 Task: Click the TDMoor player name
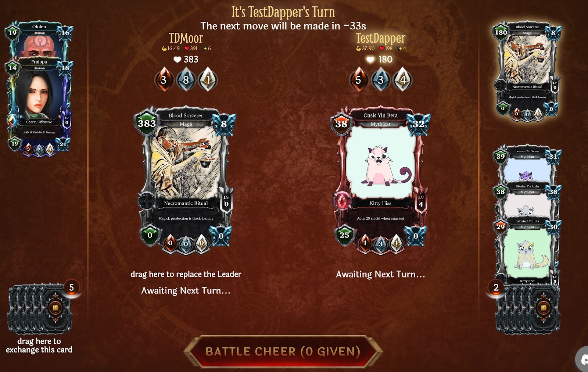coord(186,38)
